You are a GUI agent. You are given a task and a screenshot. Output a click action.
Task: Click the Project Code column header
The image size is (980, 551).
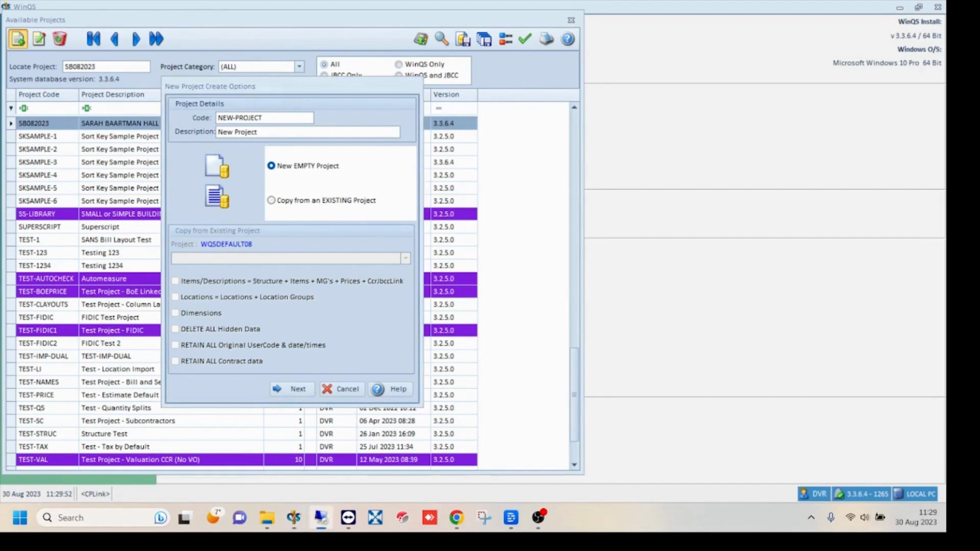pos(39,94)
